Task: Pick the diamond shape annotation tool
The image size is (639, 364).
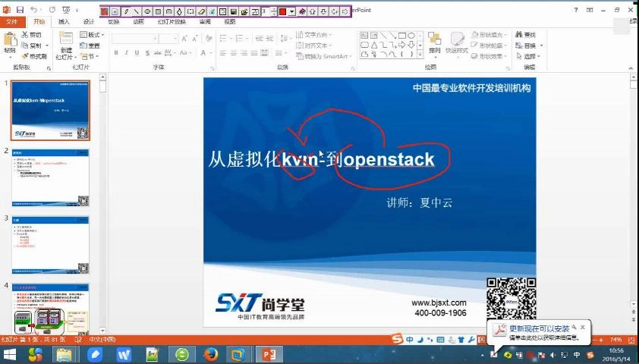Action: (x=179, y=12)
